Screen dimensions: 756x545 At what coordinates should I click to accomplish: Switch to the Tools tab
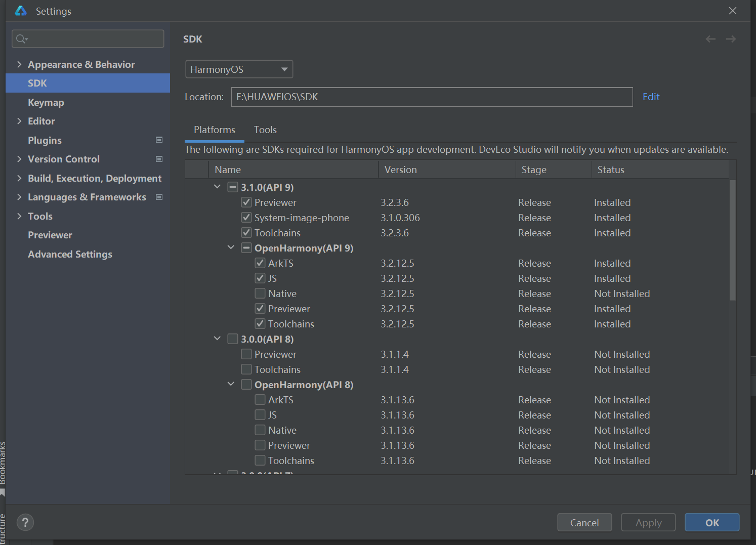[265, 130]
